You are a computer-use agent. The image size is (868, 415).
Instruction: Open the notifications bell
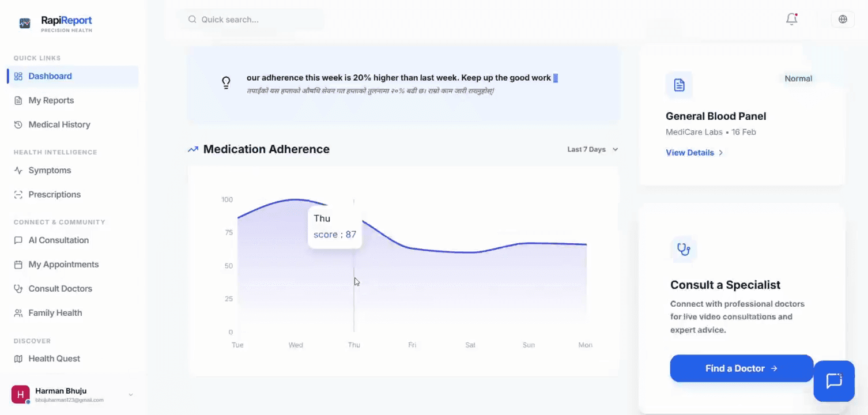(792, 19)
